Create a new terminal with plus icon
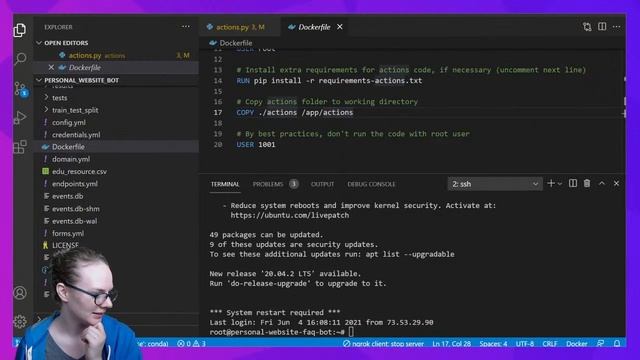The width and height of the screenshot is (640, 360). click(551, 184)
